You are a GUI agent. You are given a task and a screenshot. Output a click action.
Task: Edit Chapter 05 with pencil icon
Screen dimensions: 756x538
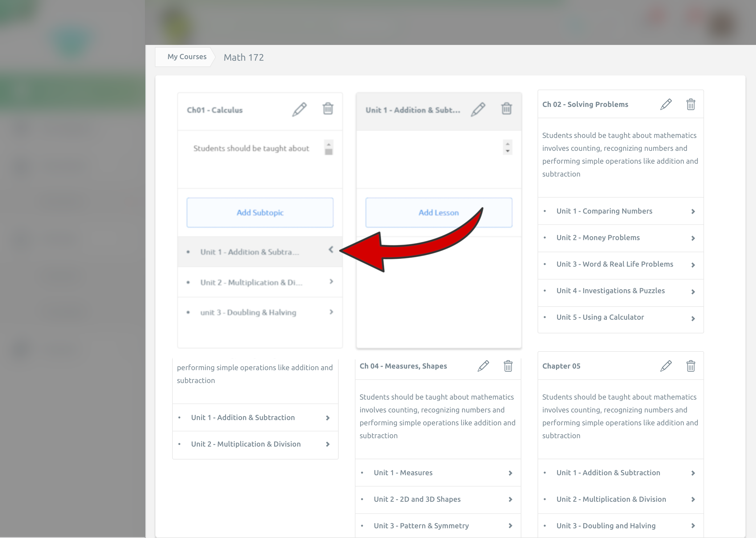tap(666, 366)
